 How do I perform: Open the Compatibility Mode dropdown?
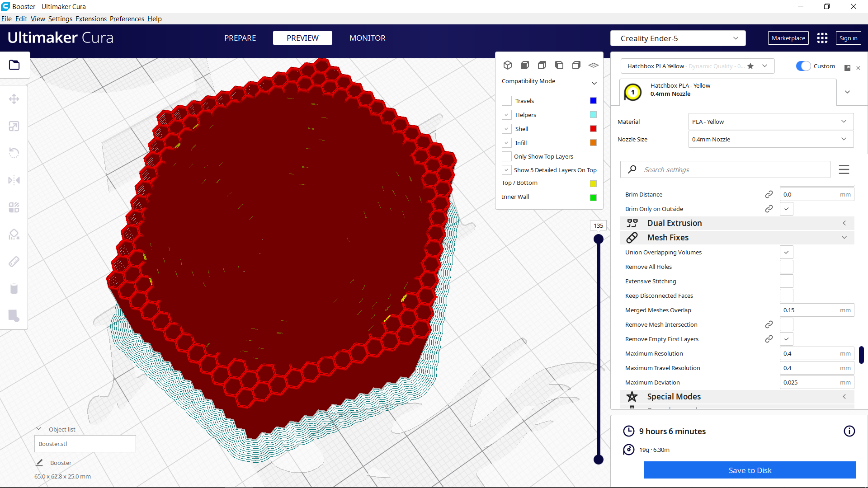[594, 83]
